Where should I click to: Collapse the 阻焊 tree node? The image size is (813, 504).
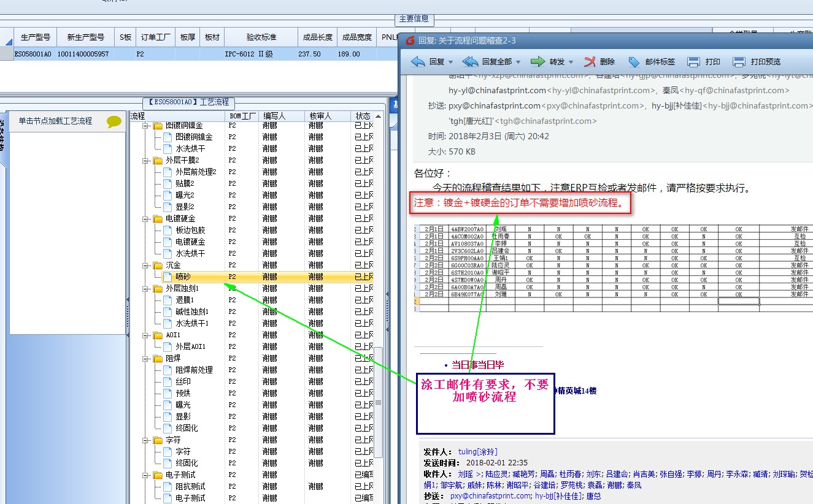click(x=146, y=359)
